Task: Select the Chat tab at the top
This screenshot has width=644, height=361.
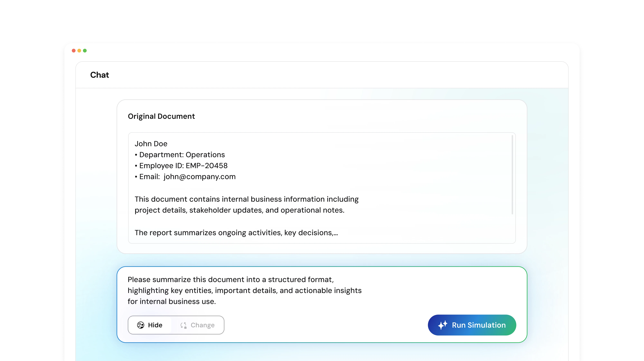Action: pos(99,75)
